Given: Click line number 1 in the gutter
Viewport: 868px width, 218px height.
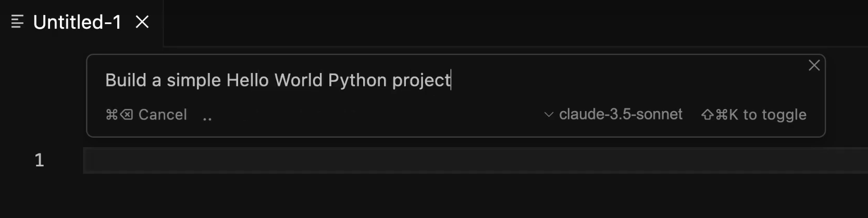Looking at the screenshot, I should [x=39, y=160].
